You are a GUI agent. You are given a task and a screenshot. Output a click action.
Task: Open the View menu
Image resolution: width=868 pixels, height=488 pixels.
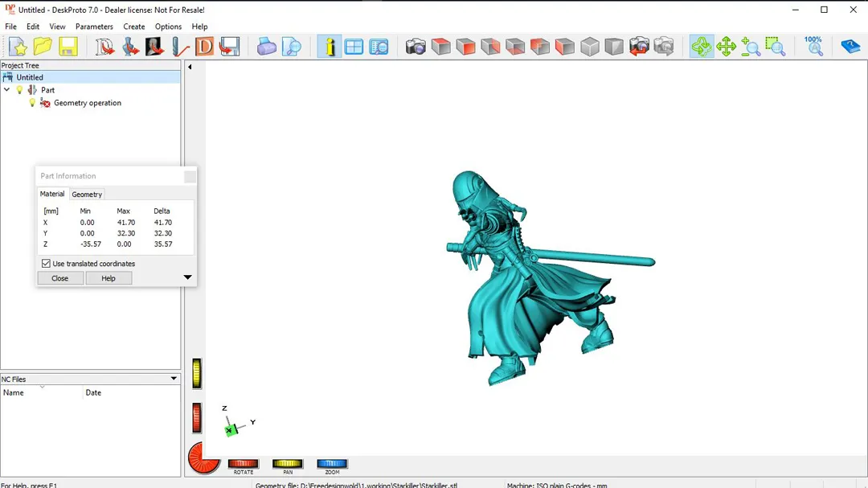click(x=57, y=27)
